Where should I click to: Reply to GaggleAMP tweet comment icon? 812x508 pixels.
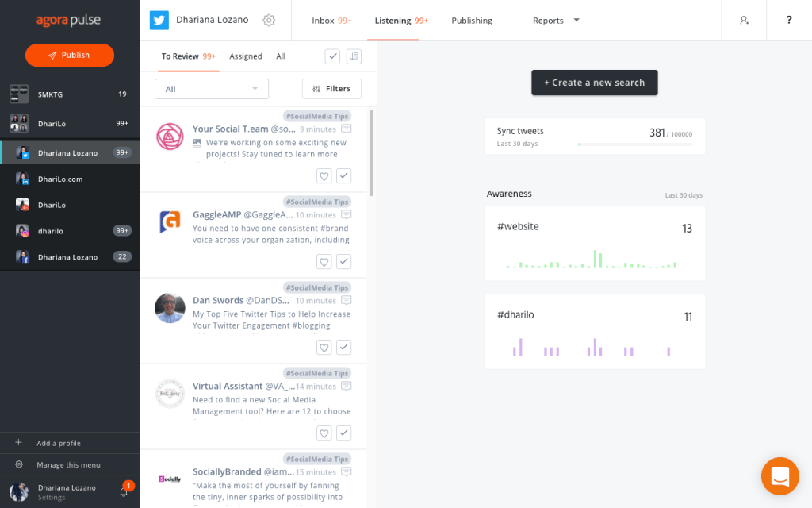[346, 214]
